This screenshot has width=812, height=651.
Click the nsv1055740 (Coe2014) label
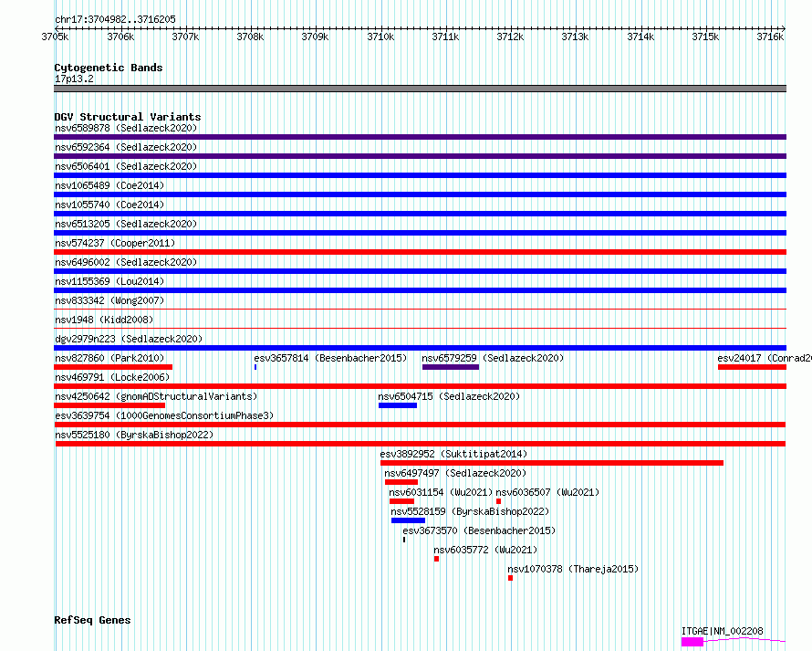(x=109, y=205)
